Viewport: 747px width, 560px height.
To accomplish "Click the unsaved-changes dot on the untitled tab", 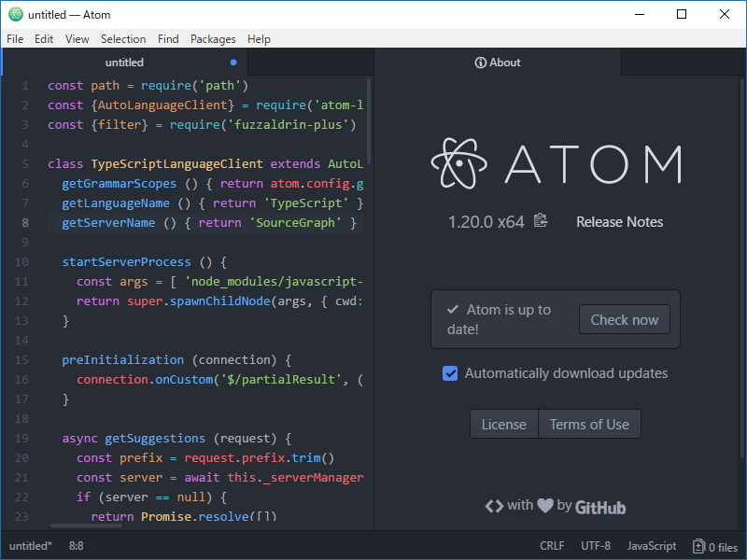I will pyautogui.click(x=233, y=62).
